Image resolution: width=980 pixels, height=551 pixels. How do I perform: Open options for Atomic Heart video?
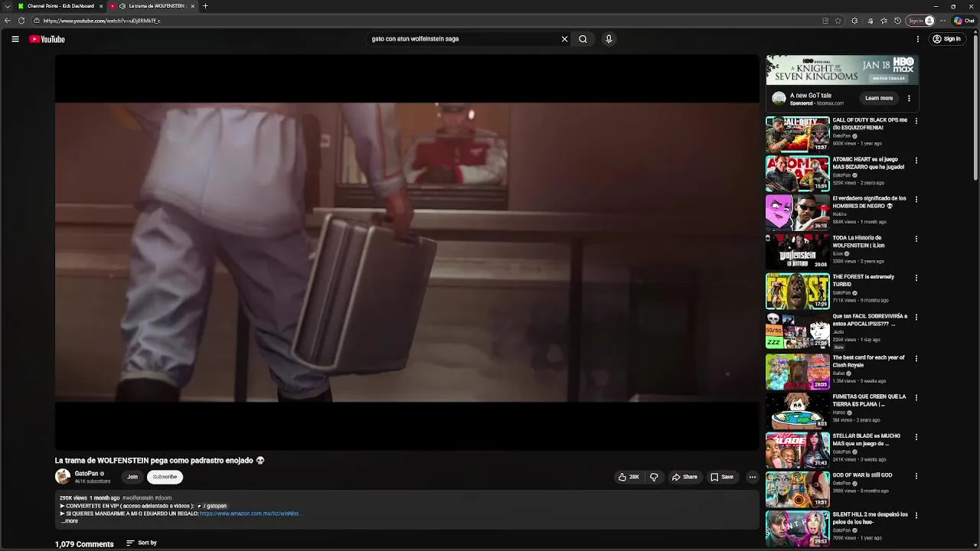coord(916,161)
